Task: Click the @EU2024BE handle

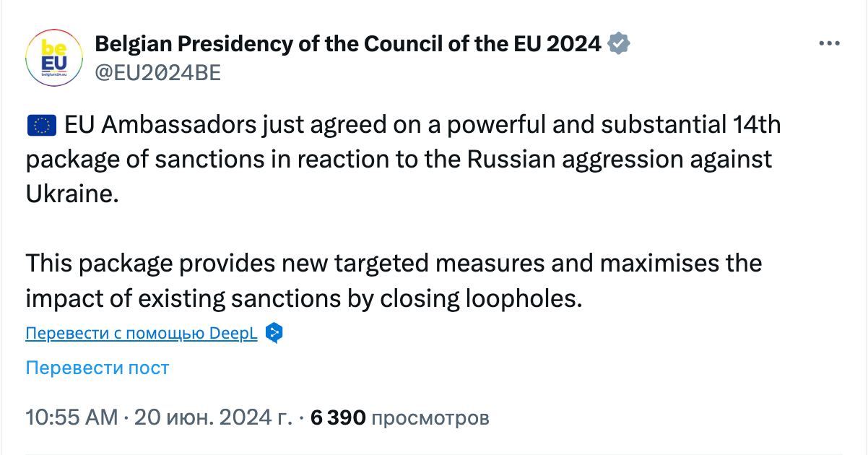Action: (158, 73)
